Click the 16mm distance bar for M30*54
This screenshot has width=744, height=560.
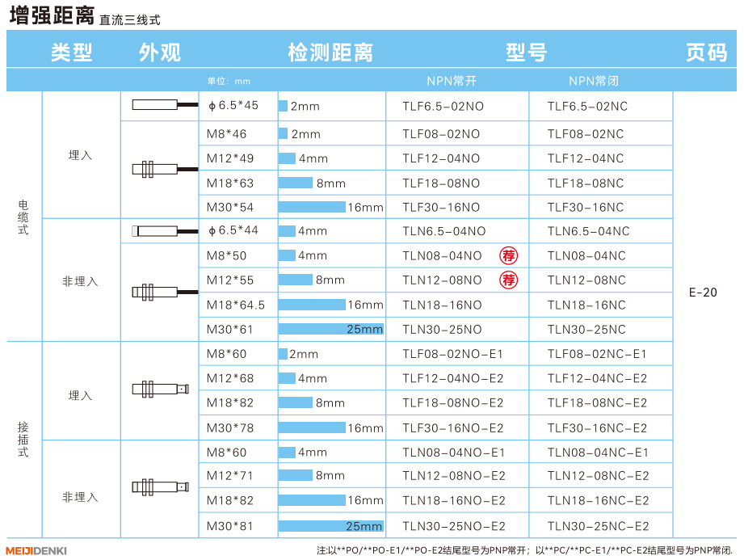click(x=313, y=207)
